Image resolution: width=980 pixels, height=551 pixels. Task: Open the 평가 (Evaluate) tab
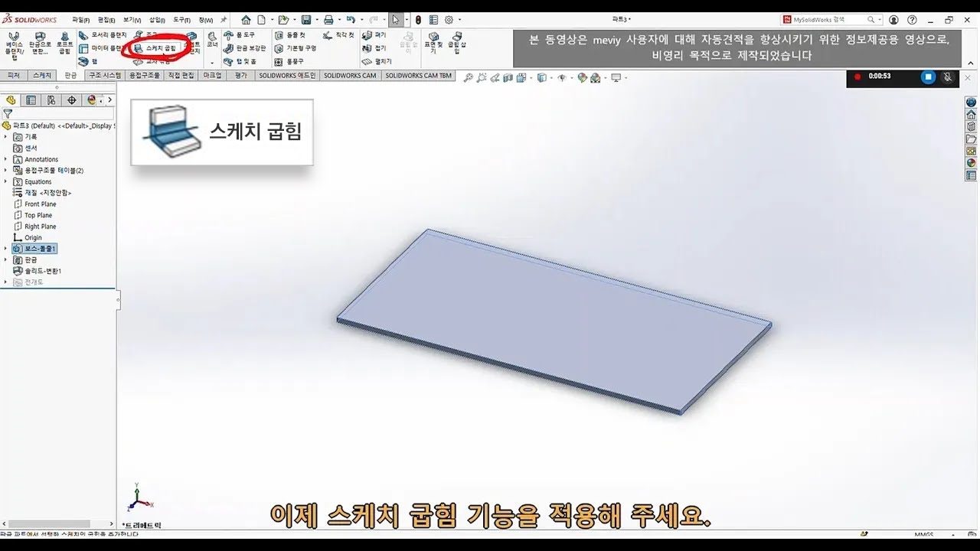[x=240, y=76]
